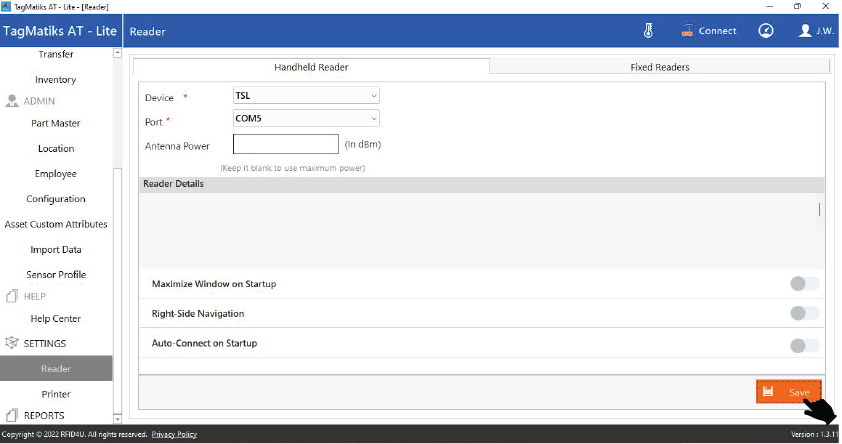Toggle Right-Side Navigation switch

[x=804, y=314]
